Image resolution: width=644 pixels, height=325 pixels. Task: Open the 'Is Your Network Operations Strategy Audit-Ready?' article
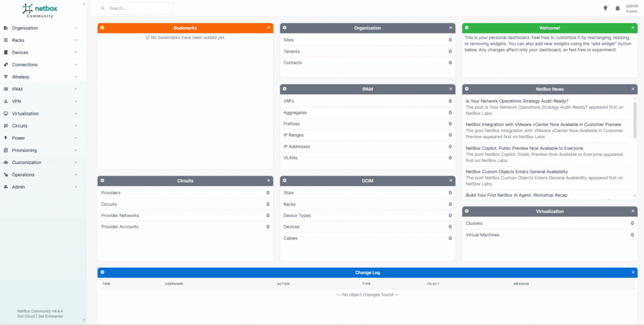click(516, 101)
